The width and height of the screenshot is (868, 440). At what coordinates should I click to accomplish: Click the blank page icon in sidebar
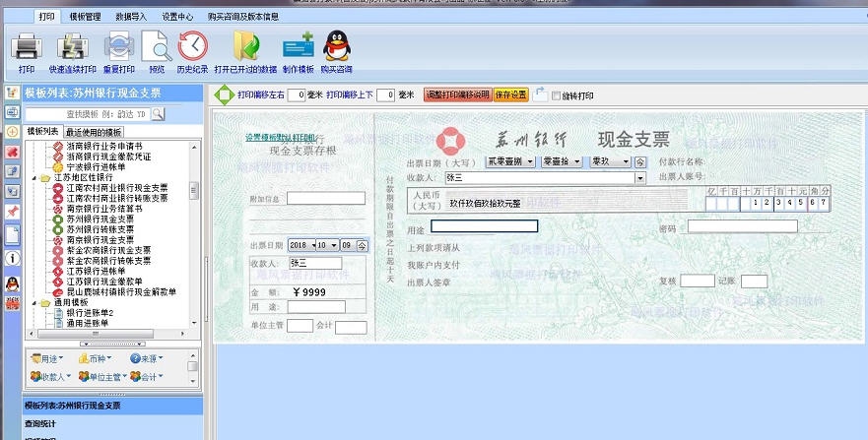[12, 235]
